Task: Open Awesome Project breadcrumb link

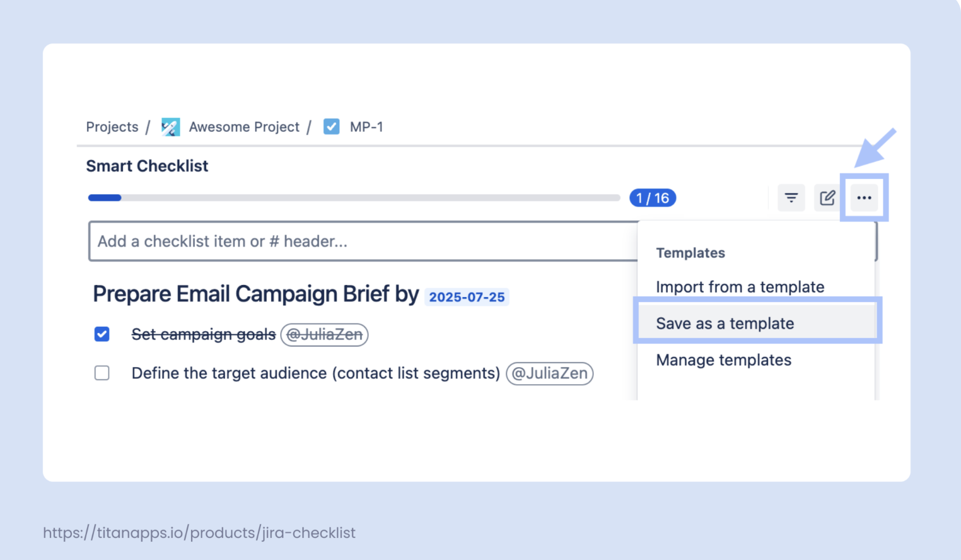Action: tap(244, 127)
